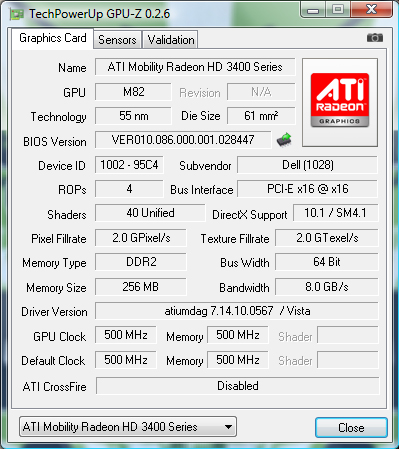399x449 pixels.
Task: Click the Shaders value 40 Unified
Action: [x=150, y=213]
